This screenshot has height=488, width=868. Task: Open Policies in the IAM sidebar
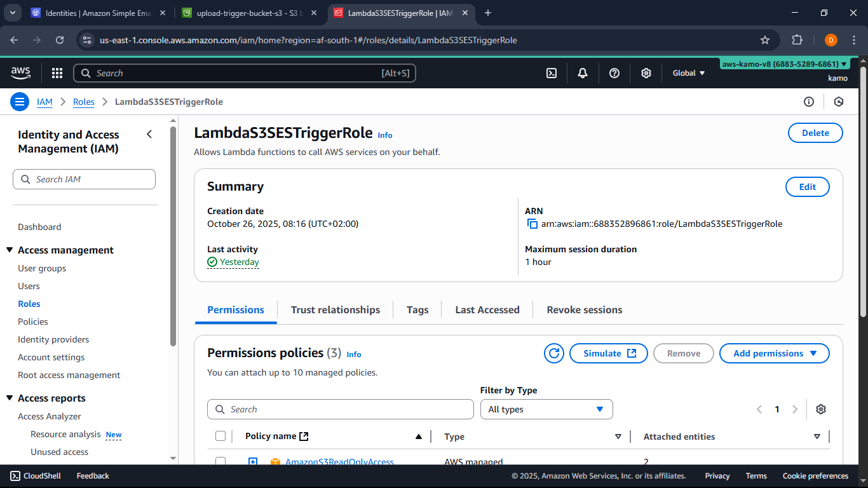[x=33, y=322]
